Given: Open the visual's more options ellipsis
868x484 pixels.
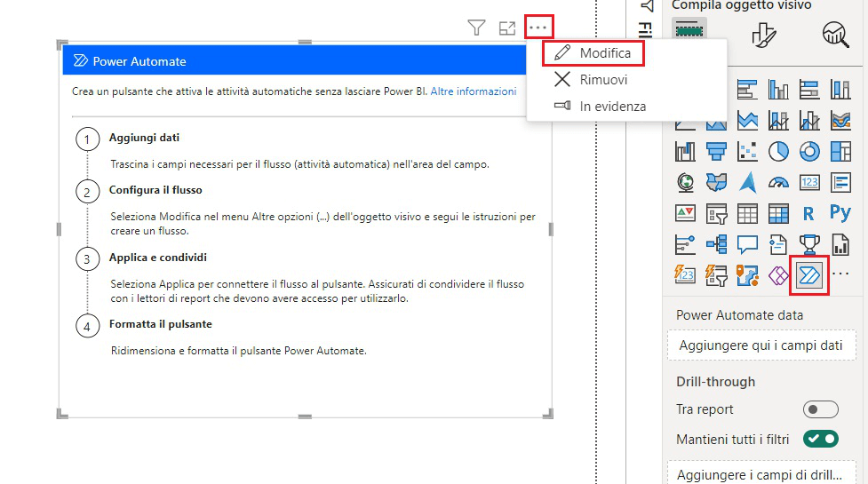Looking at the screenshot, I should [x=538, y=27].
